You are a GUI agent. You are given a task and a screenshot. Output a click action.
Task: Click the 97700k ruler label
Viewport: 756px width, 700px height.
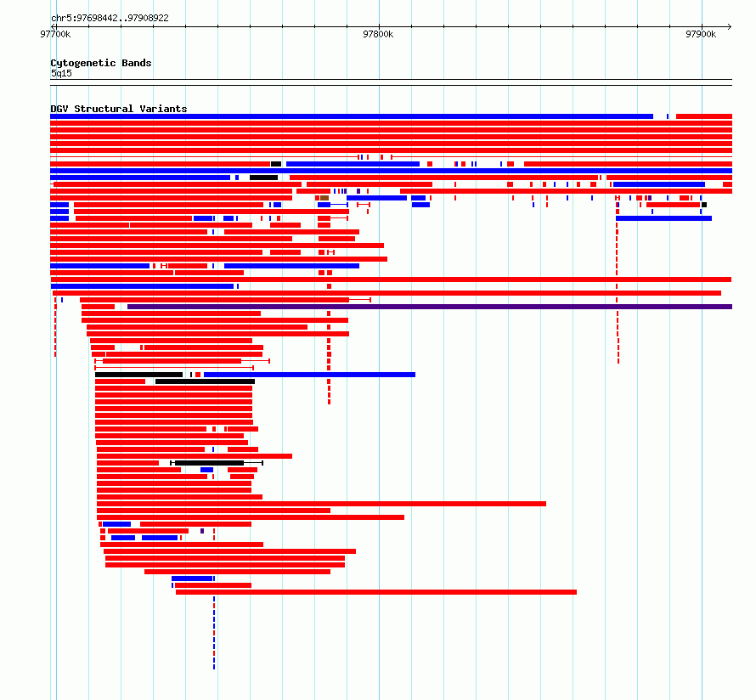[x=55, y=34]
